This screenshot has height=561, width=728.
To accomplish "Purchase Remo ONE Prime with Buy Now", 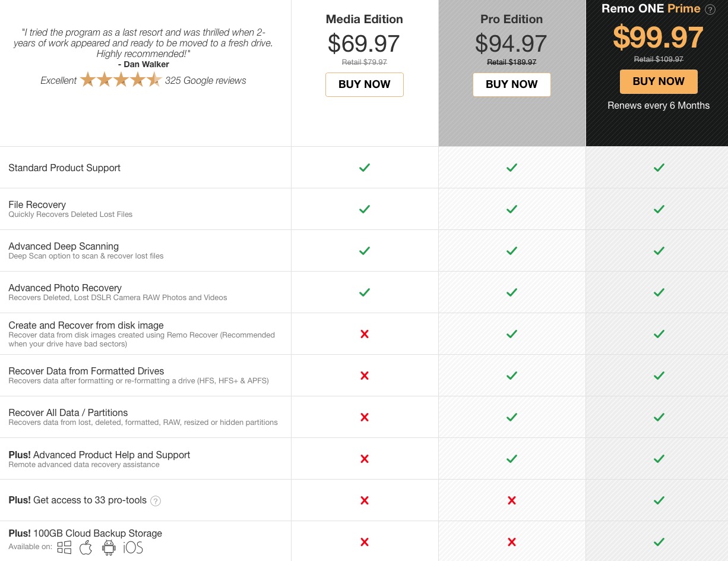I will point(659,81).
